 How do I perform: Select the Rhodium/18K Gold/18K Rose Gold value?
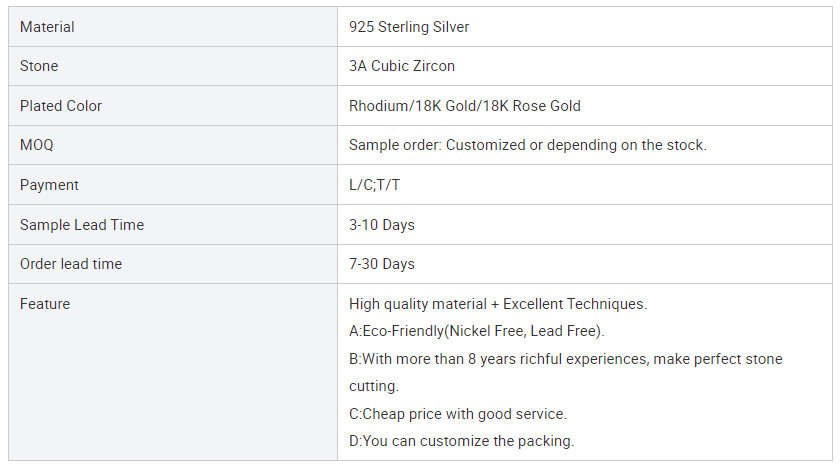point(464,106)
